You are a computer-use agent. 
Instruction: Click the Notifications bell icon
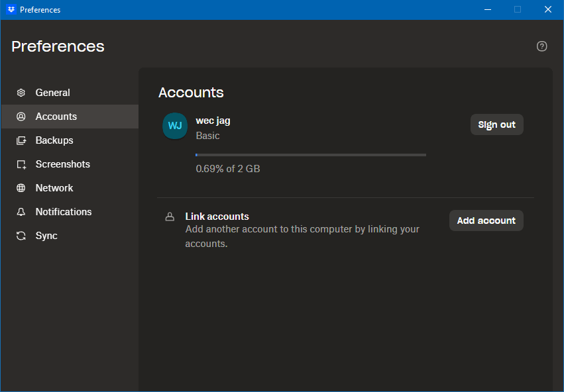click(21, 212)
